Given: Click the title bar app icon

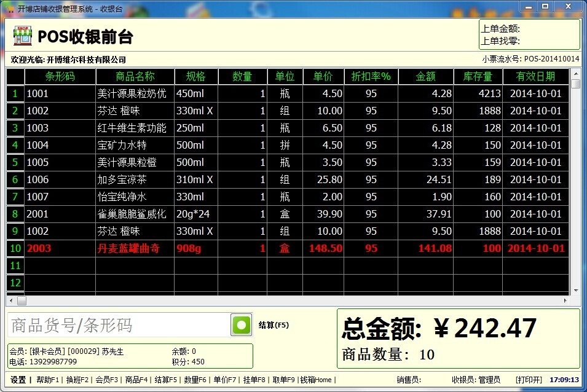Looking at the screenshot, I should (x=10, y=9).
